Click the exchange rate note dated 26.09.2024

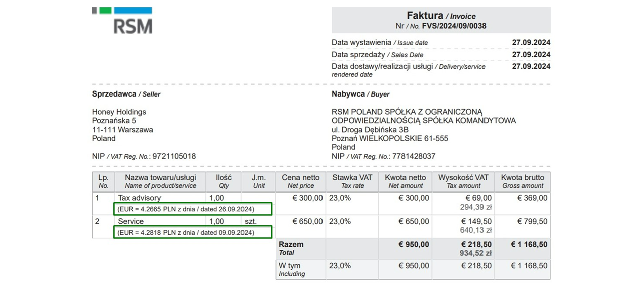(193, 209)
